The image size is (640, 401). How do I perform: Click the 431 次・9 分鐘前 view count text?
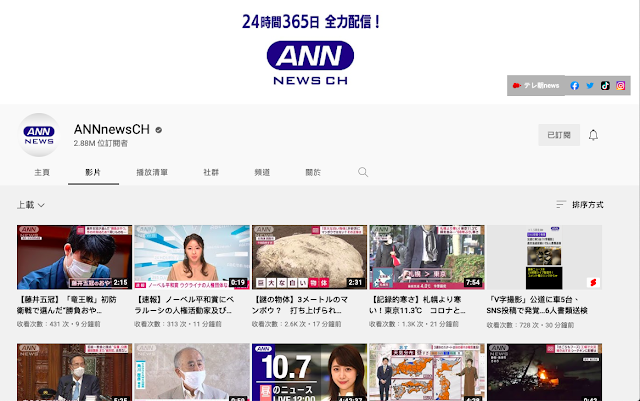click(59, 324)
